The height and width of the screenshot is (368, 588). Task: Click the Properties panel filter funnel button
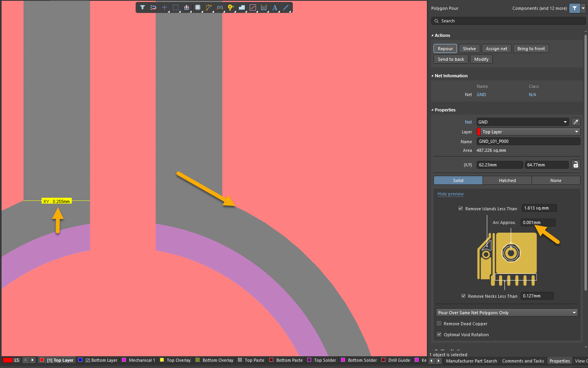[575, 8]
